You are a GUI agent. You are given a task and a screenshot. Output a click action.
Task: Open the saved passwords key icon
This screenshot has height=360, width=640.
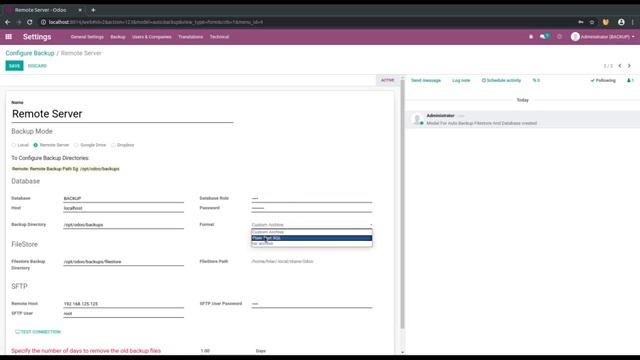pos(581,22)
